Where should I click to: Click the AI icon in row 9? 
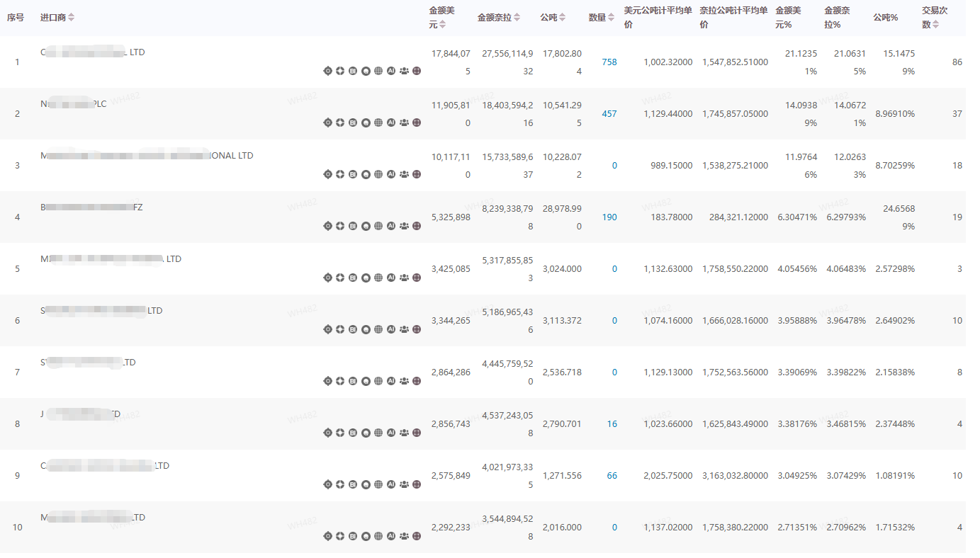pyautogui.click(x=391, y=484)
